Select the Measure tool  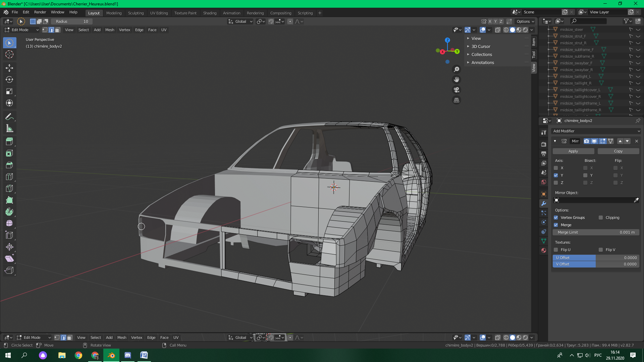click(9, 129)
